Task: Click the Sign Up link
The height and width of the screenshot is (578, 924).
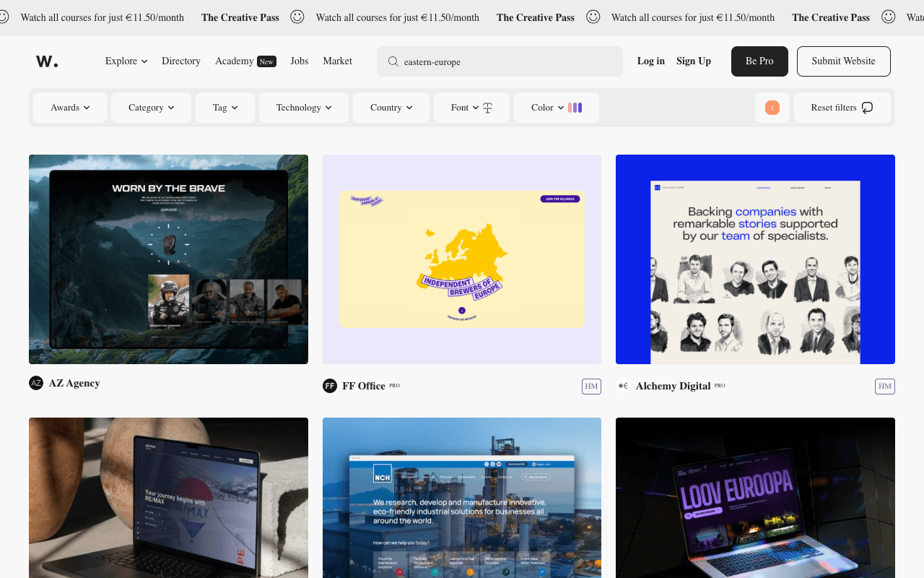Action: 694,61
